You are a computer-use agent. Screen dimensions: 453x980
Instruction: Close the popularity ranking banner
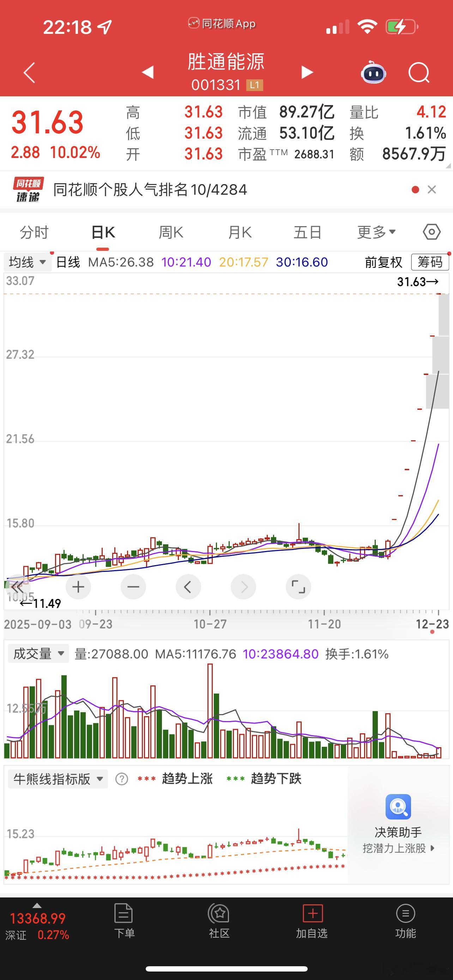tap(432, 189)
